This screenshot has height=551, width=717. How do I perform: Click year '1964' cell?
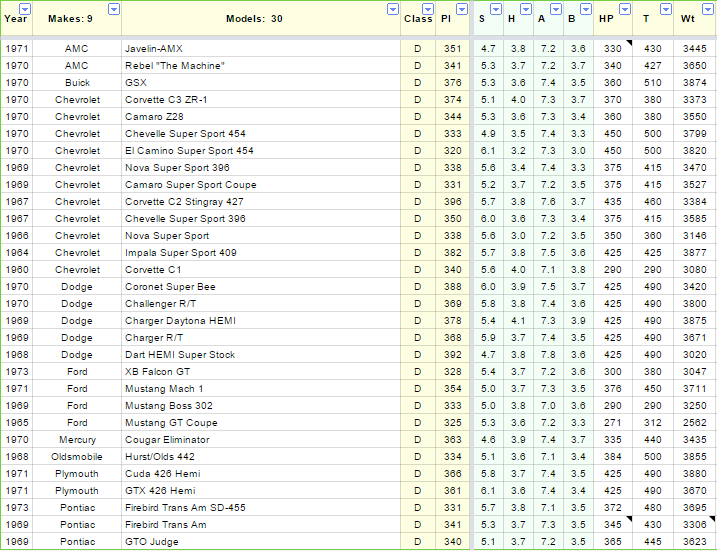(x=16, y=252)
